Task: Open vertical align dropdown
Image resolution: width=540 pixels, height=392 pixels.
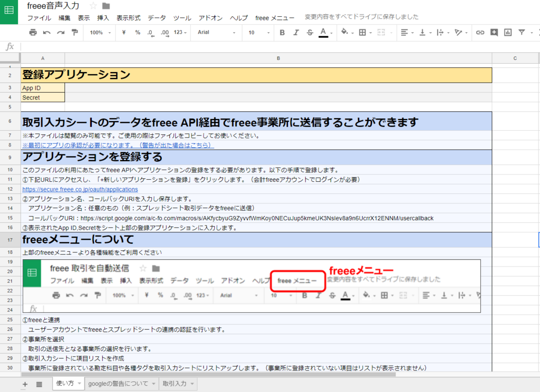Action: pyautogui.click(x=426, y=32)
